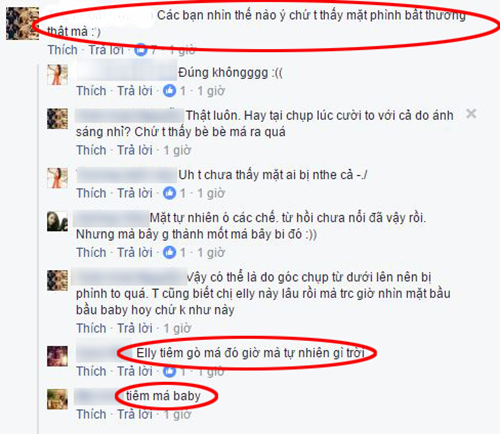
Task: Click 'Trả lời' under 'Mặt tự nhiên' reply
Action: coord(135,252)
